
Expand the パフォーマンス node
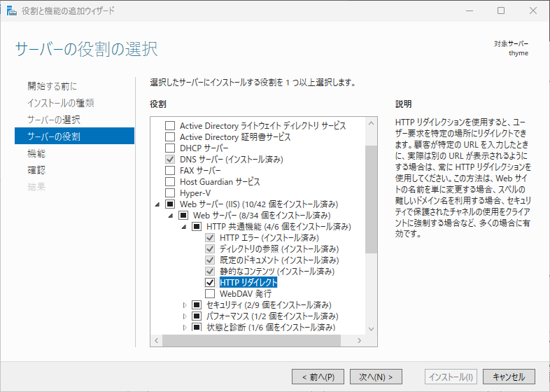point(185,316)
